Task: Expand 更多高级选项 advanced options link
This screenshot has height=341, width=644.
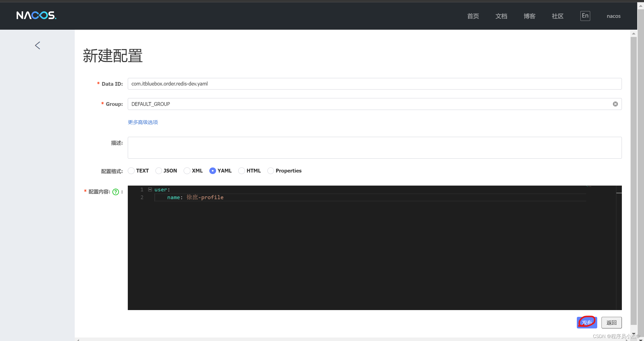Action: [143, 122]
